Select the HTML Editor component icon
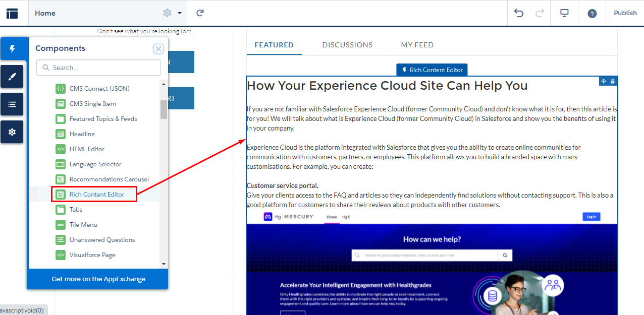This screenshot has height=315, width=644. pos(61,149)
